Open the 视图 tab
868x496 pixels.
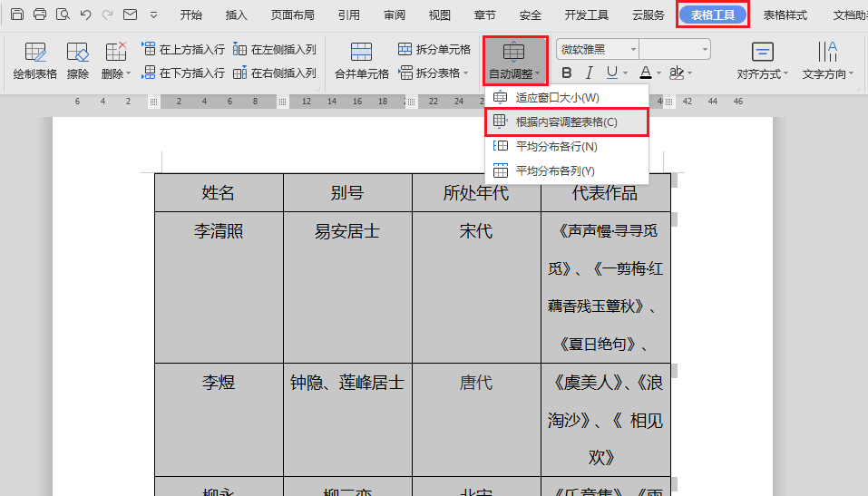pos(440,15)
